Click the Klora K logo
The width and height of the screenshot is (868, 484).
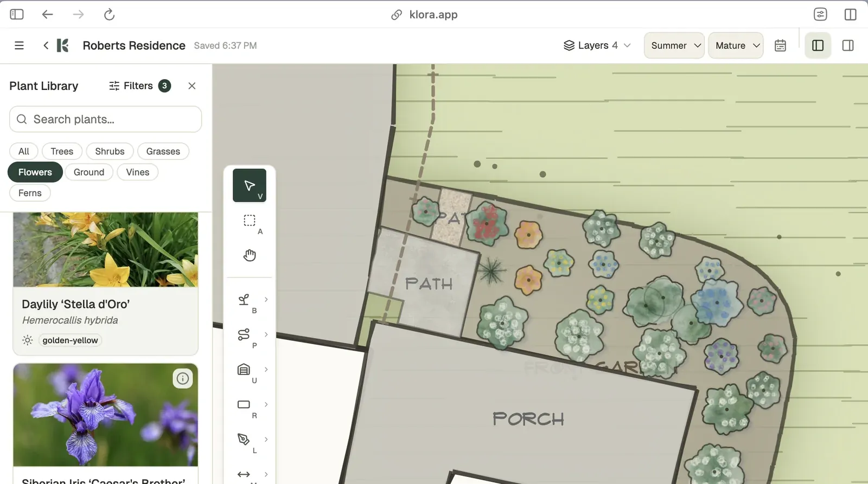pos(63,46)
